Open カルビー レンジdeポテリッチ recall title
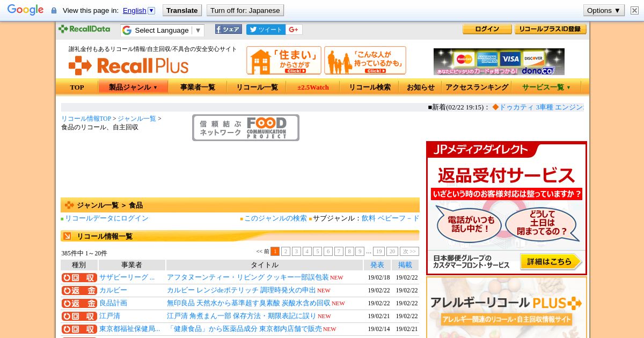644x338 pixels. point(241,290)
